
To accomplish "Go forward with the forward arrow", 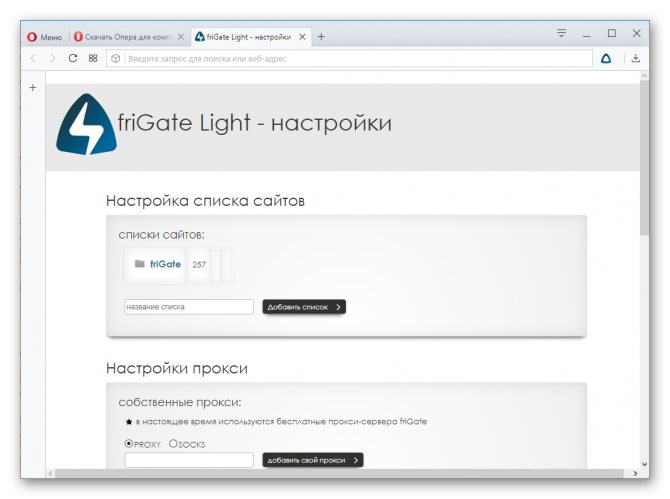I will pos(53,59).
